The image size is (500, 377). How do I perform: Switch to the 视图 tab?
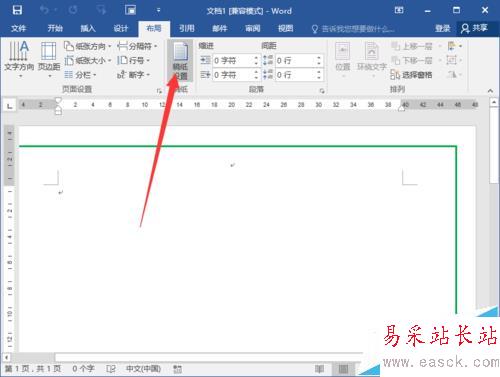[x=286, y=28]
